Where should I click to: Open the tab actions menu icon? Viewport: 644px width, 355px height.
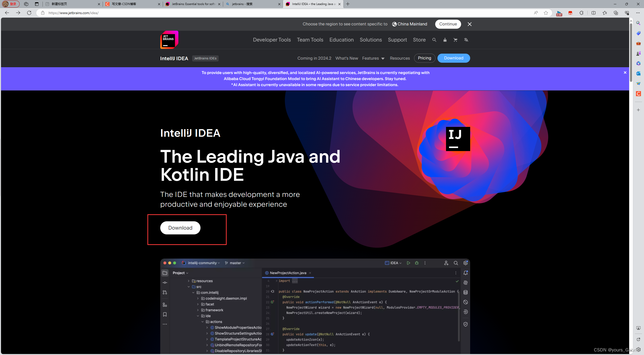[37, 4]
